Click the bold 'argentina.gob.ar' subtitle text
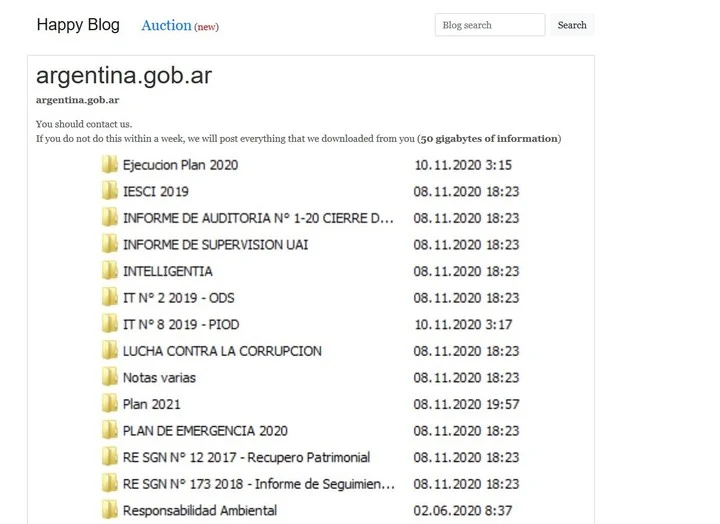The width and height of the screenshot is (720, 524). coord(78,100)
